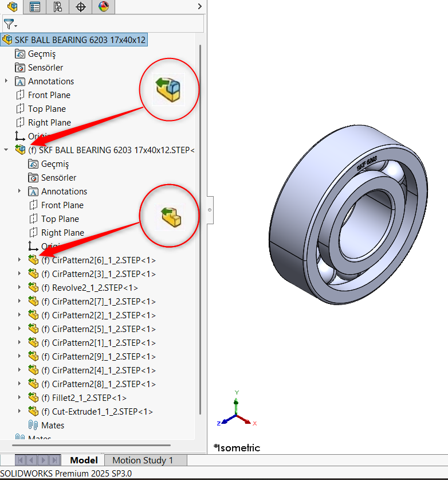Switch to the ConfigurationManager tab
This screenshot has width=448, height=480.
(57, 6)
